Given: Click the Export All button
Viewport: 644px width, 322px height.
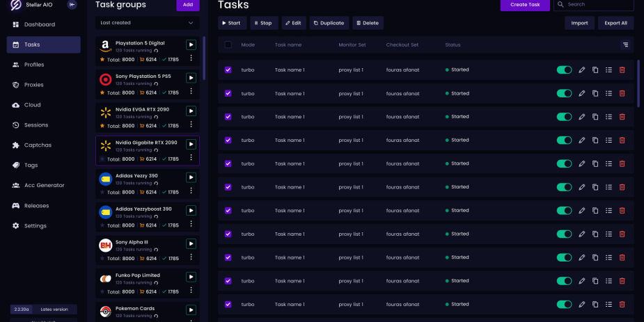Looking at the screenshot, I should click(615, 23).
